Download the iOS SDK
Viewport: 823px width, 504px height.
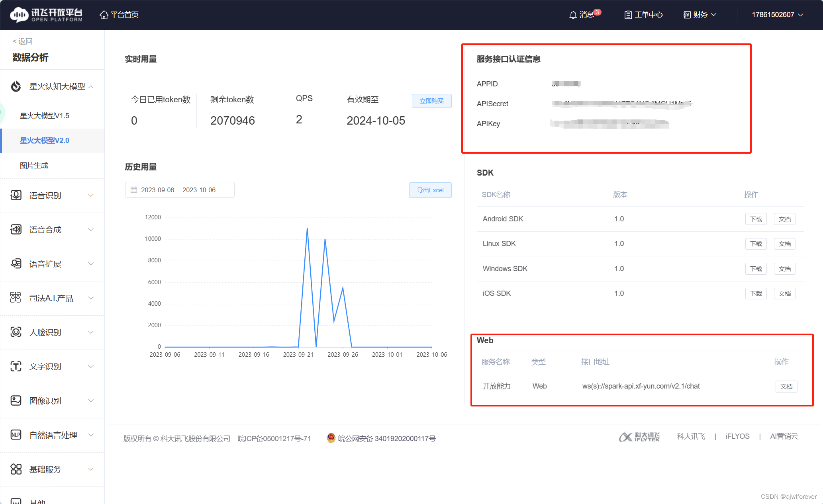tap(756, 293)
